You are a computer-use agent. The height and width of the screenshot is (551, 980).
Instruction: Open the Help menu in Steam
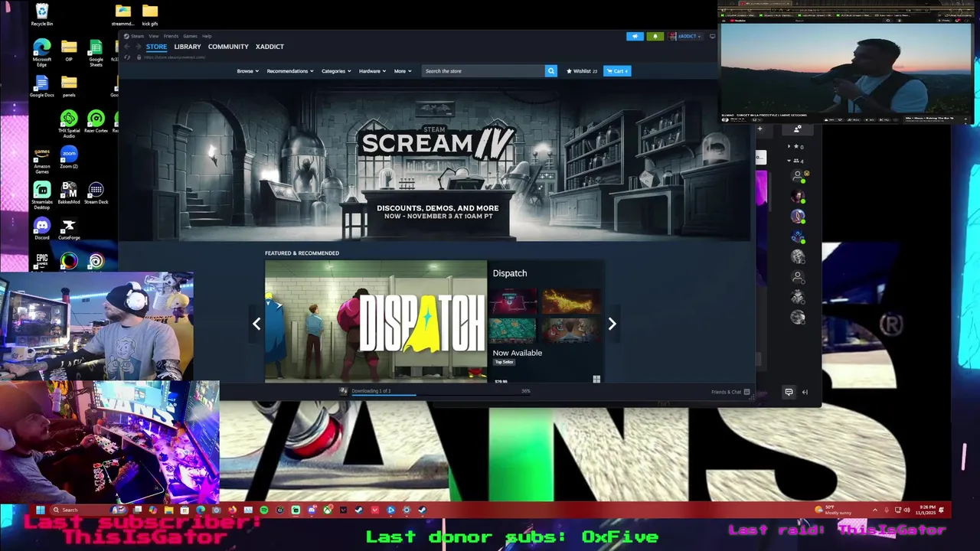point(207,36)
